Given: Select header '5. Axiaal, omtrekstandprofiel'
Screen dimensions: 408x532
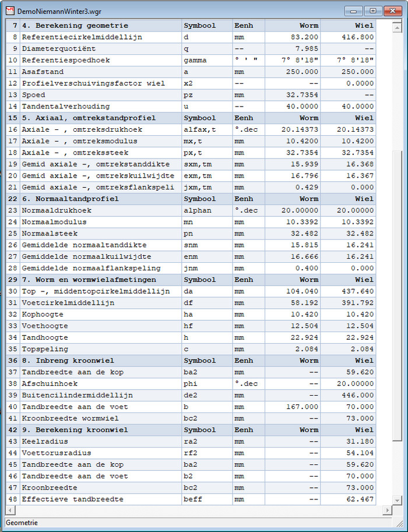Looking at the screenshot, I should pyautogui.click(x=89, y=118).
